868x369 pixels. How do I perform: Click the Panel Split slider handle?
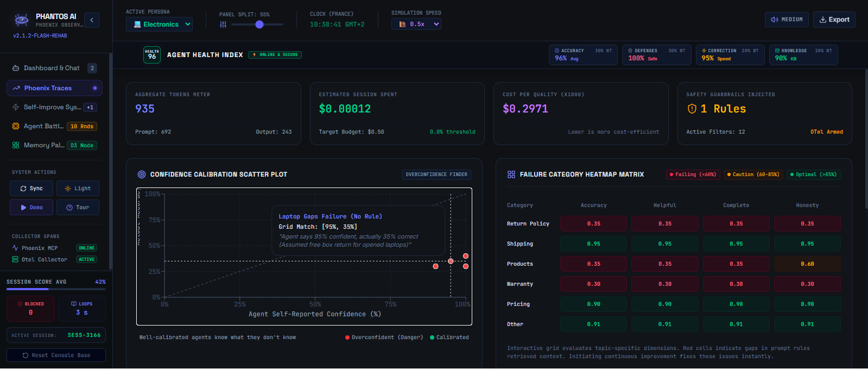(259, 24)
